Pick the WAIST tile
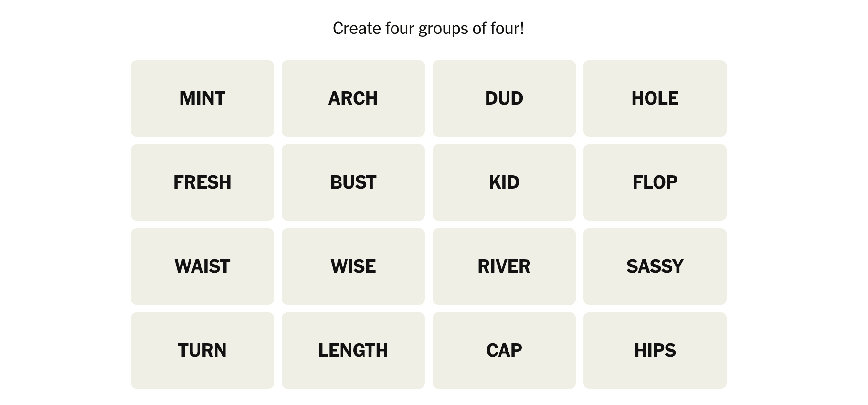Image resolution: width=868 pixels, height=405 pixels. tap(202, 266)
